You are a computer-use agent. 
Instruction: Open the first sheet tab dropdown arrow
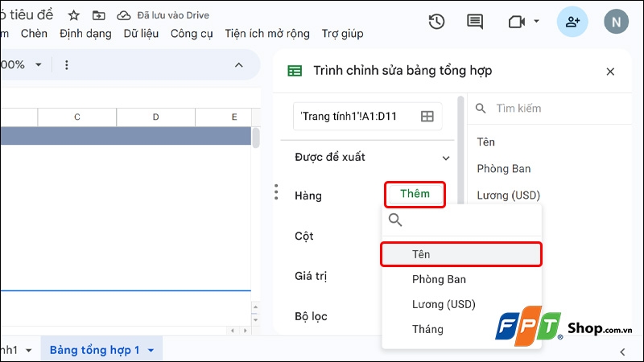coord(29,351)
